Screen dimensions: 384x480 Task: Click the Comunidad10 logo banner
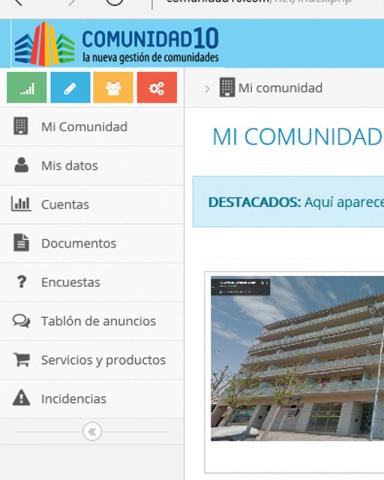pyautogui.click(x=116, y=44)
